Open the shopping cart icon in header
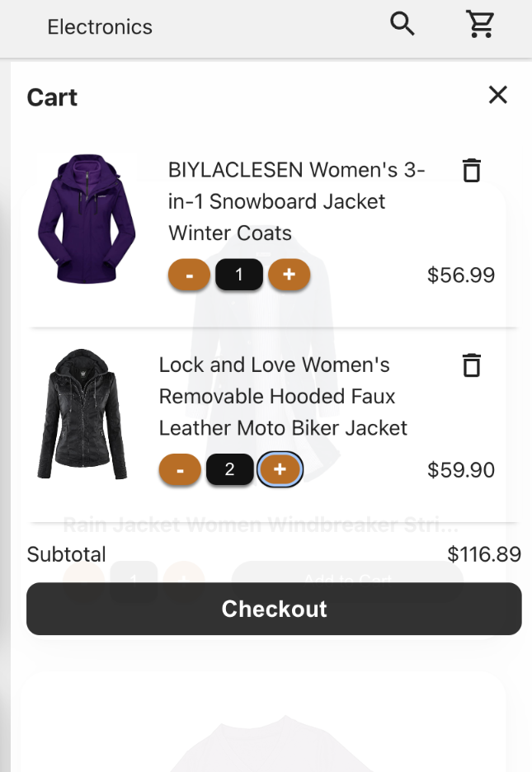Viewport: 532px width, 772px height. coord(480,24)
